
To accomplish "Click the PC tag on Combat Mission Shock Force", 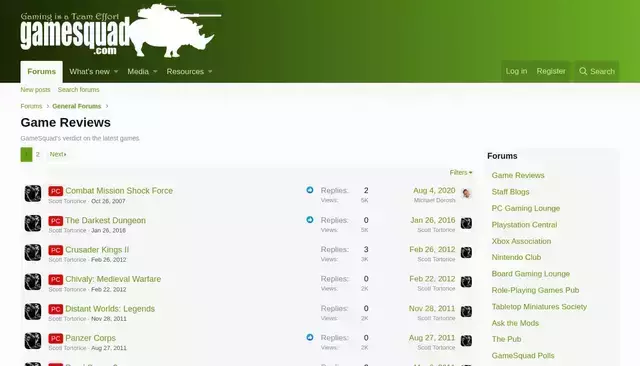I will pos(56,191).
